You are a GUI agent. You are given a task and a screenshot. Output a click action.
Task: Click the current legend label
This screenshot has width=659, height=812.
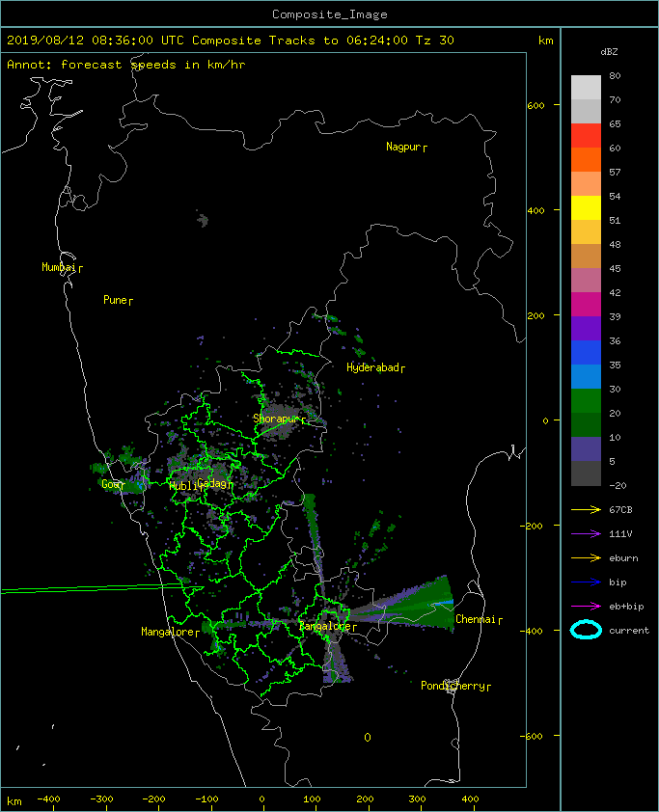(629, 631)
